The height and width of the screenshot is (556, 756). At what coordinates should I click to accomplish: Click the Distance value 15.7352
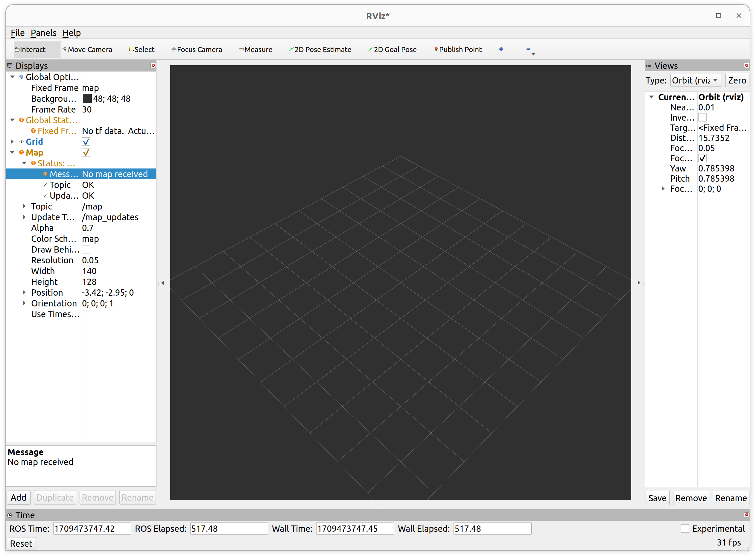[x=714, y=138]
